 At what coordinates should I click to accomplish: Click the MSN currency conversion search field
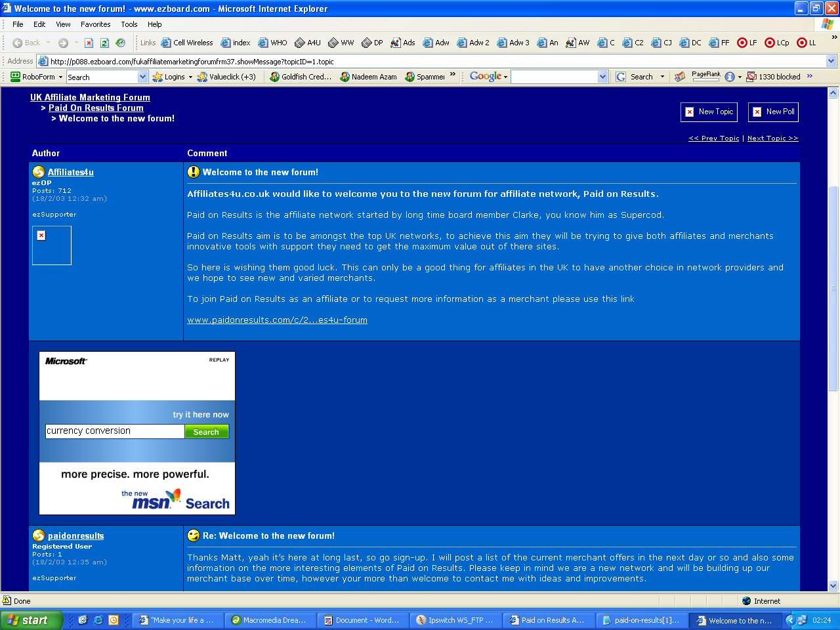[x=114, y=431]
